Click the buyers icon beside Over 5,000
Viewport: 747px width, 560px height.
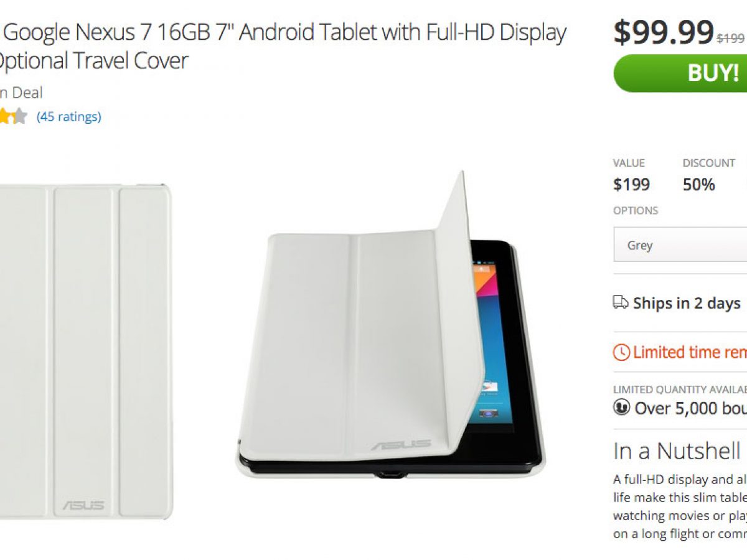[621, 408]
